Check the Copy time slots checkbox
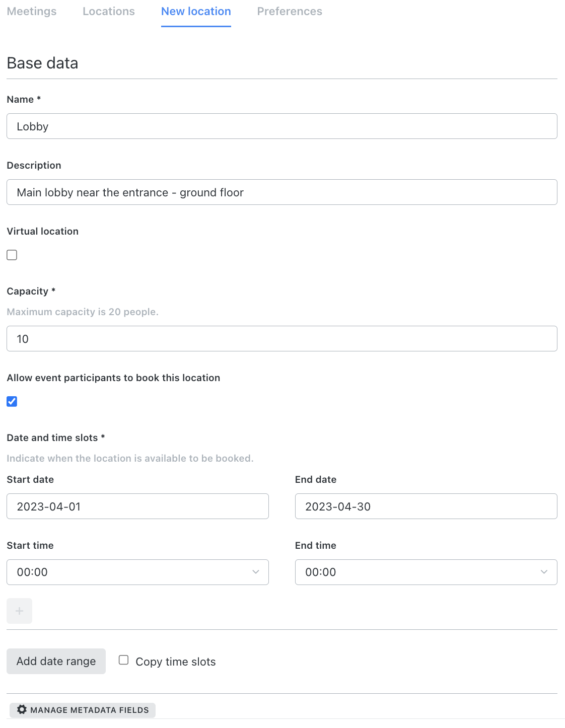 coord(123,660)
